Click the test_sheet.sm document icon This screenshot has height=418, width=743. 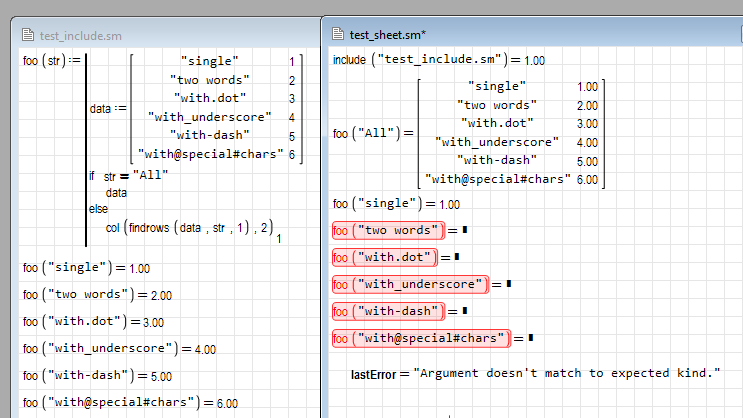point(338,34)
